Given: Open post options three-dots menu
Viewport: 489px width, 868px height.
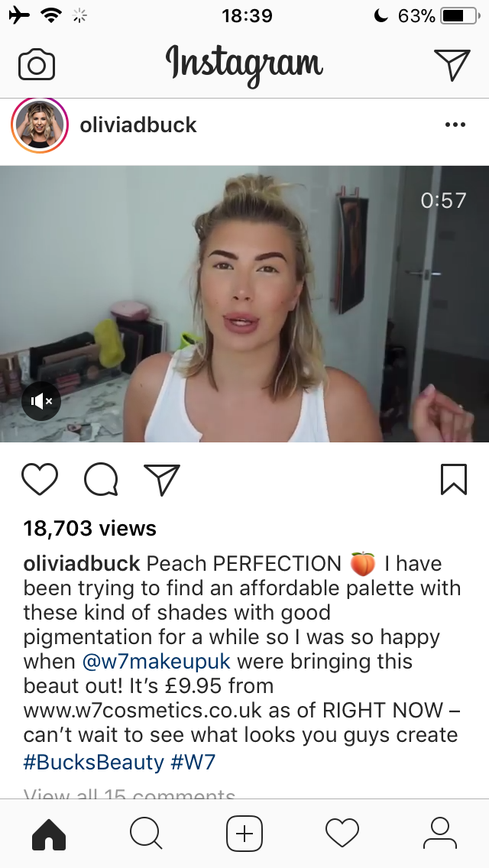Looking at the screenshot, I should (x=455, y=125).
